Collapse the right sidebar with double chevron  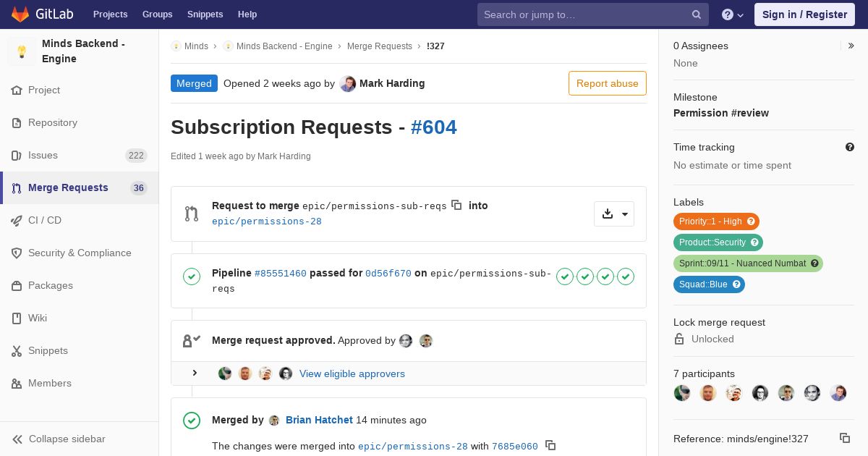(851, 46)
